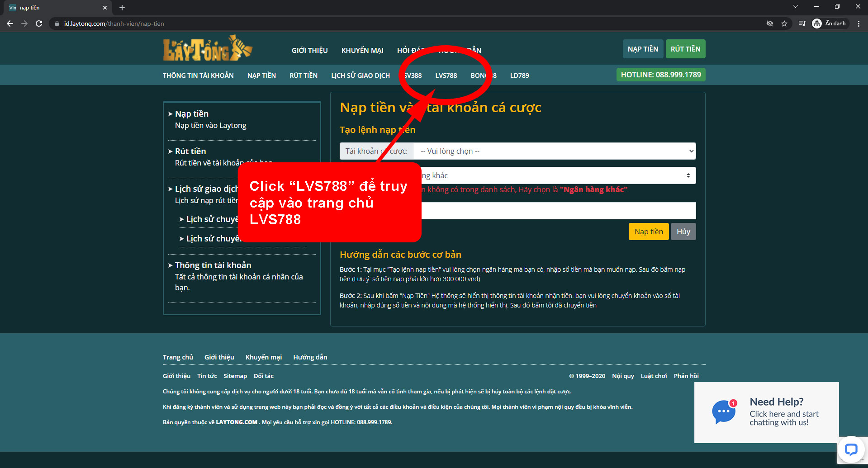This screenshot has width=868, height=468.
Task: Click Phản hồi footer link
Action: pos(686,376)
